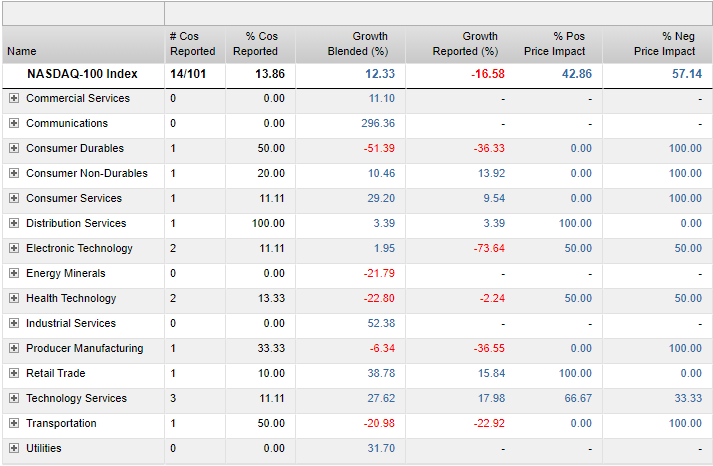Click Transportation reported growth -22.92
Viewport: 713px width, 466px height.
489,423
